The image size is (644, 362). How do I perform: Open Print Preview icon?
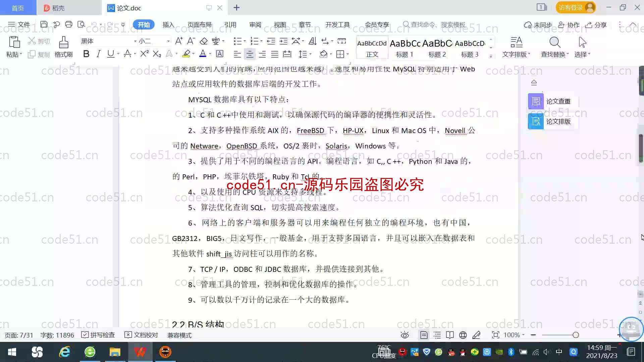pos(81,24)
